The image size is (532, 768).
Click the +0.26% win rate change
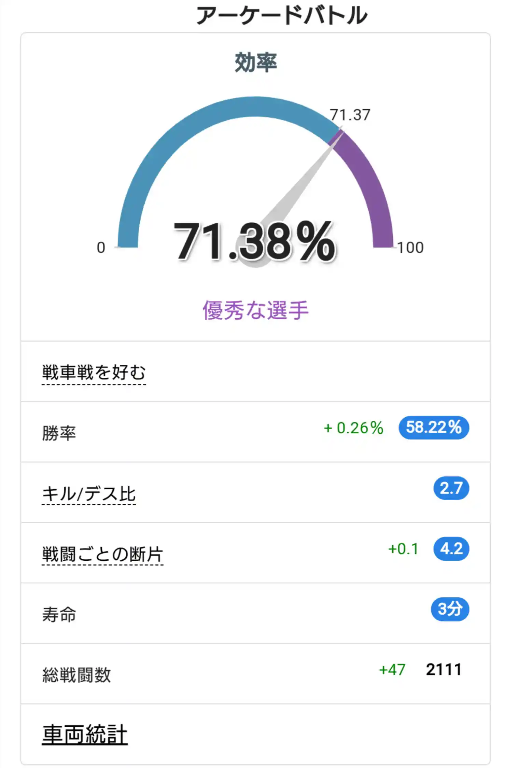(354, 428)
